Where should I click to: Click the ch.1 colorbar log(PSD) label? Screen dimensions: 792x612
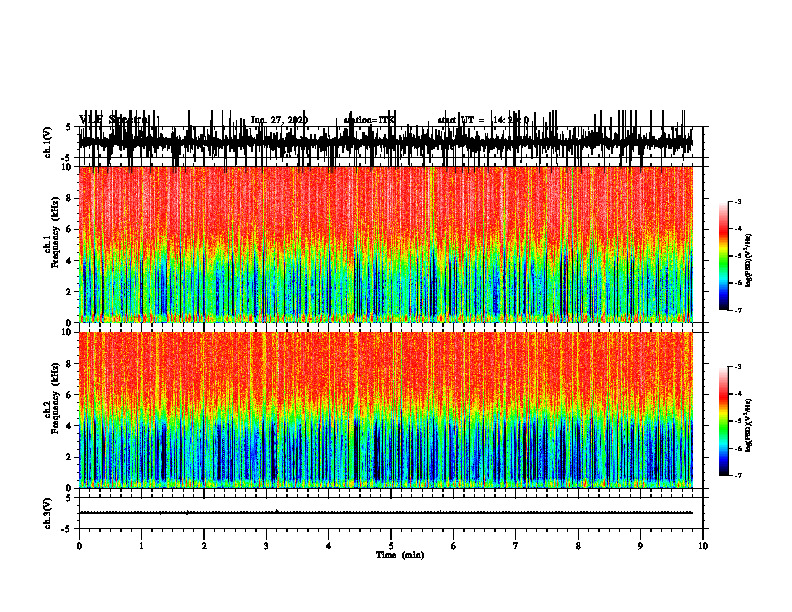tap(749, 261)
